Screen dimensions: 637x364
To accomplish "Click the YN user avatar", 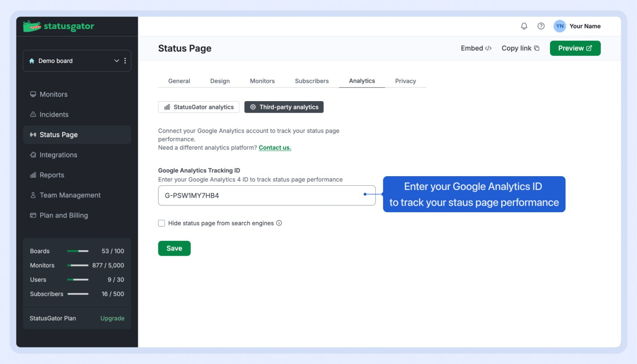I will click(559, 26).
